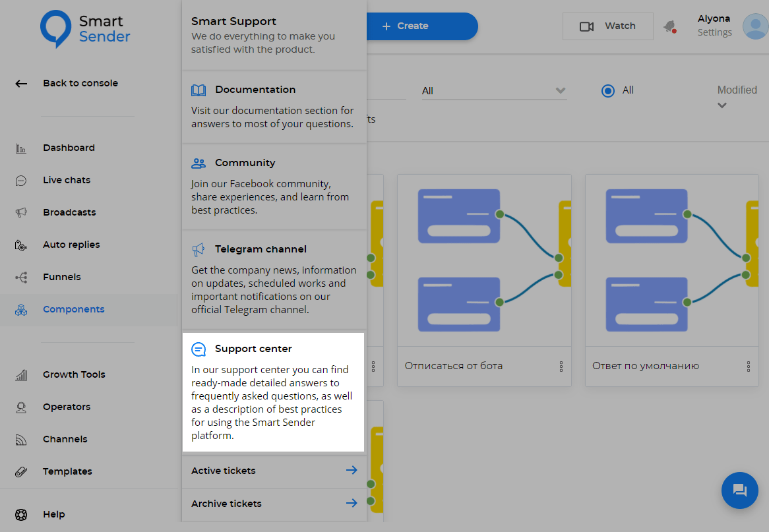Click Back to console link
The height and width of the screenshot is (532, 769).
click(x=80, y=83)
